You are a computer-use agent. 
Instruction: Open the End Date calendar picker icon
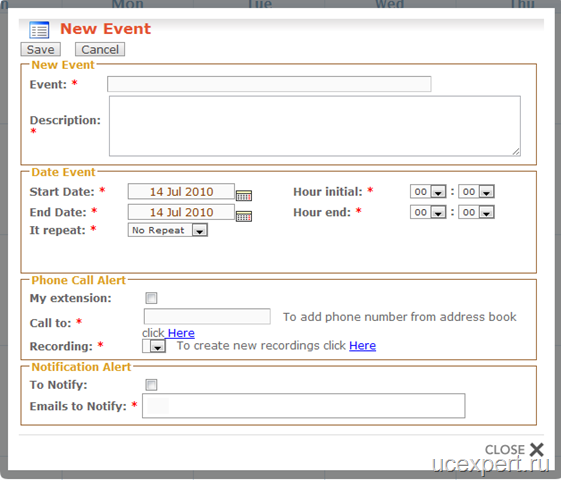pos(244,216)
